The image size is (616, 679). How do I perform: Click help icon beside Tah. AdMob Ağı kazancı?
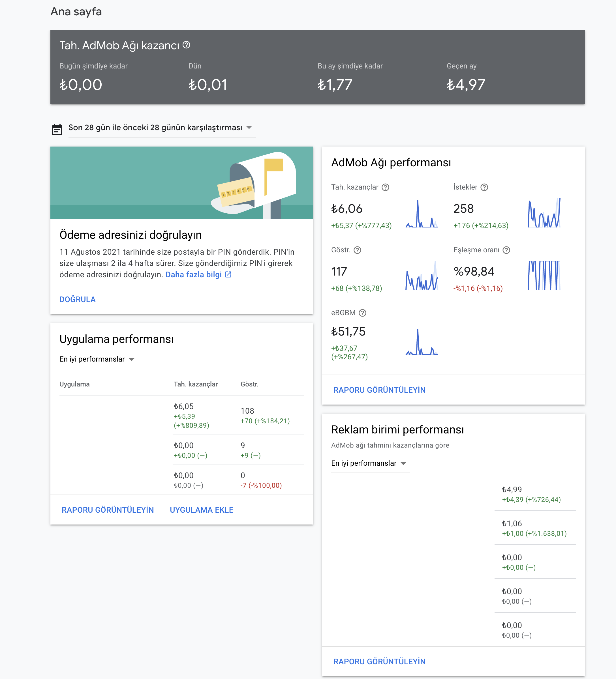(186, 45)
